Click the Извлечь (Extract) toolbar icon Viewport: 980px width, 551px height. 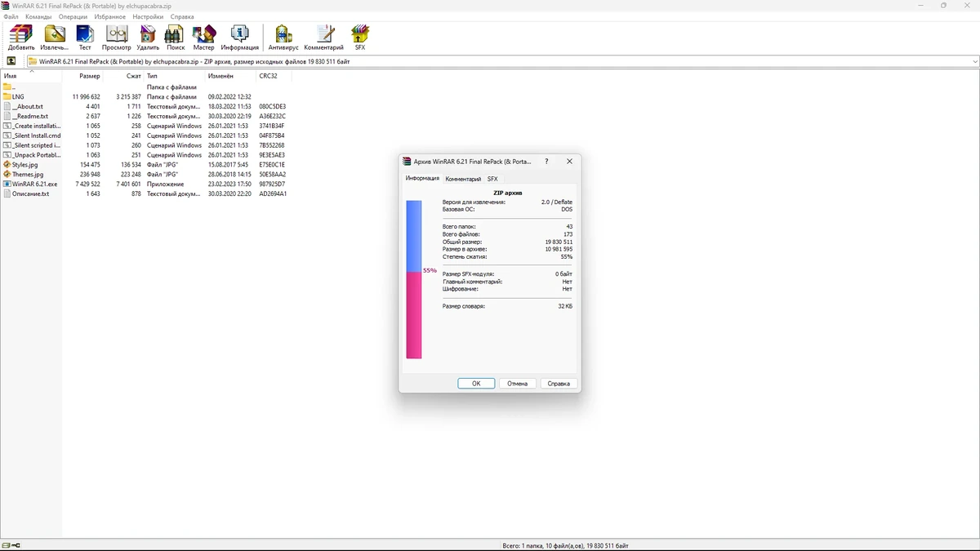[x=55, y=34]
